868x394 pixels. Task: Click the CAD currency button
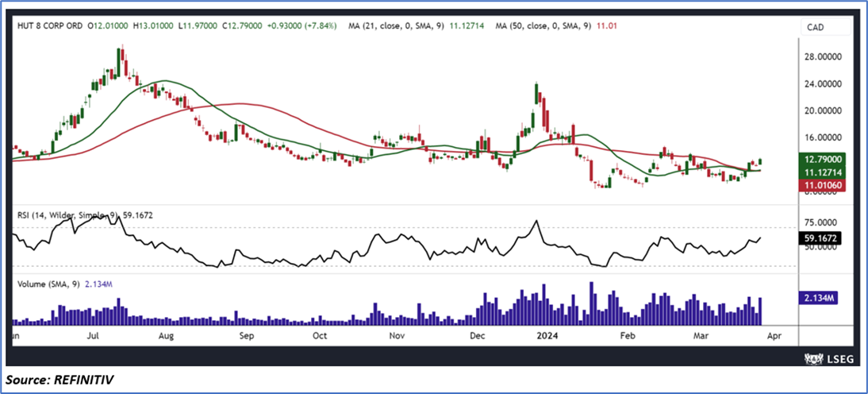click(x=827, y=26)
